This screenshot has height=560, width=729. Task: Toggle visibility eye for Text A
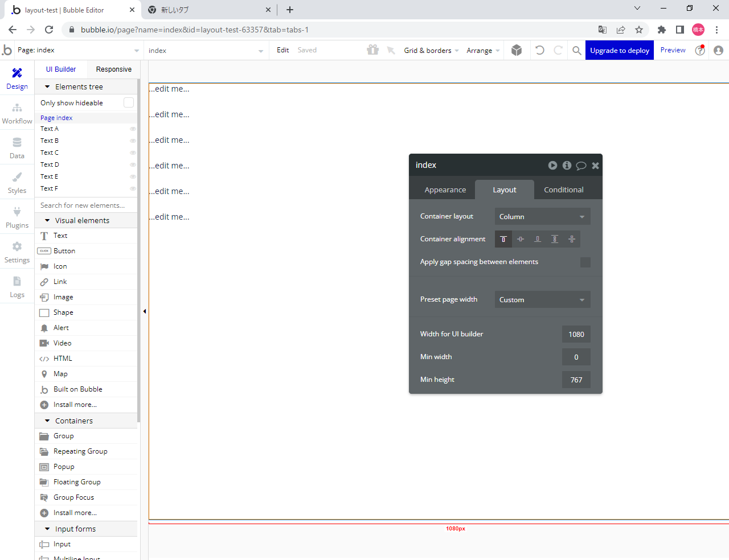tap(133, 129)
